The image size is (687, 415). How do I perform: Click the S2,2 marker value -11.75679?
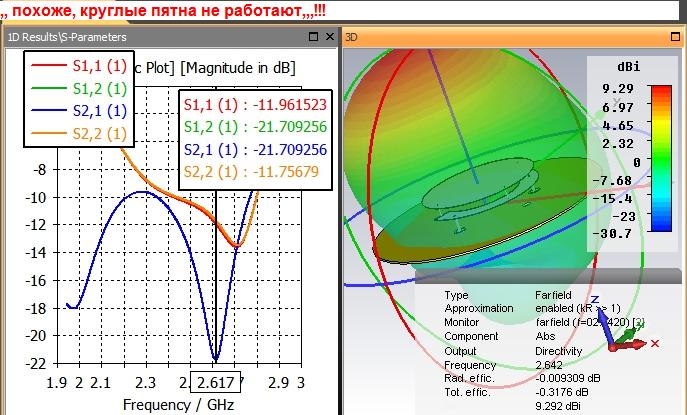[x=286, y=172]
